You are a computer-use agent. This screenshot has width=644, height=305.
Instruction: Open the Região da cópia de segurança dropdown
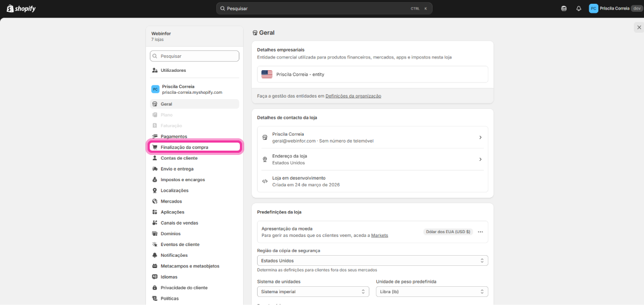pos(372,261)
